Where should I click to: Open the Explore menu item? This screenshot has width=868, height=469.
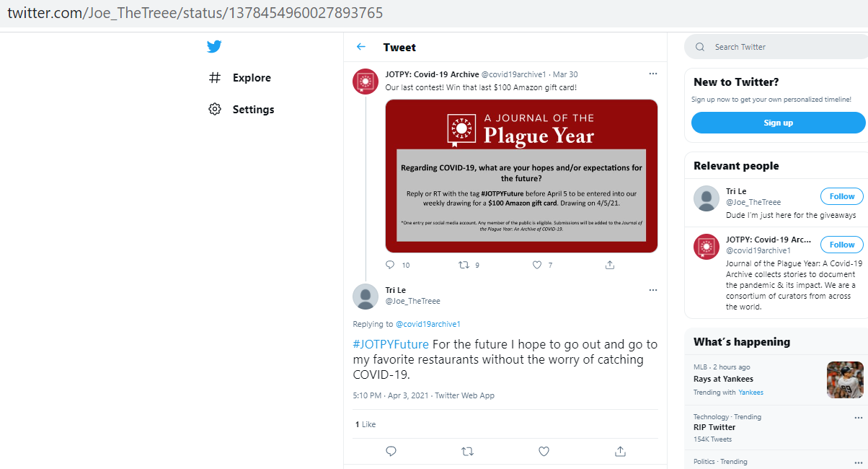pyautogui.click(x=252, y=78)
